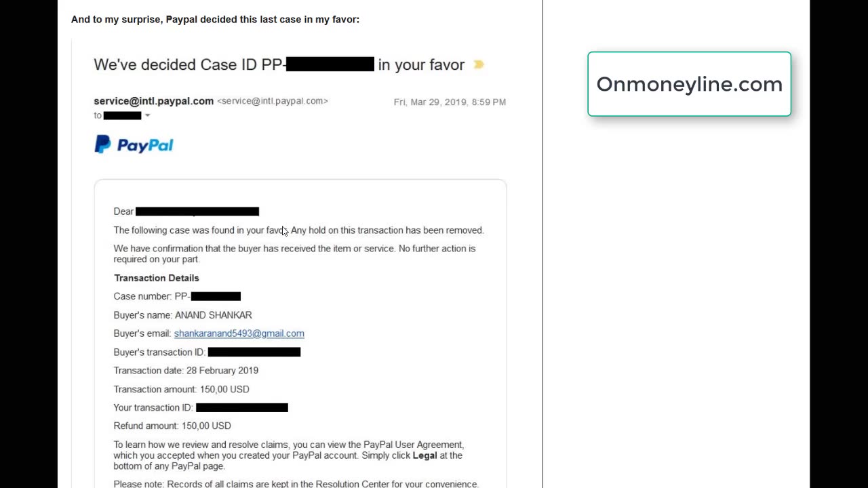Viewport: 868px width, 488px height.
Task: Click the buyer's name ANAND SHANKAR
Action: click(x=213, y=315)
